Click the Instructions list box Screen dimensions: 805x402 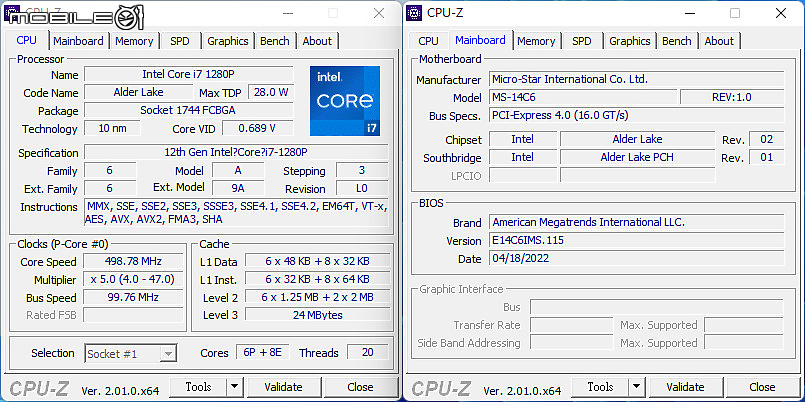pos(236,213)
